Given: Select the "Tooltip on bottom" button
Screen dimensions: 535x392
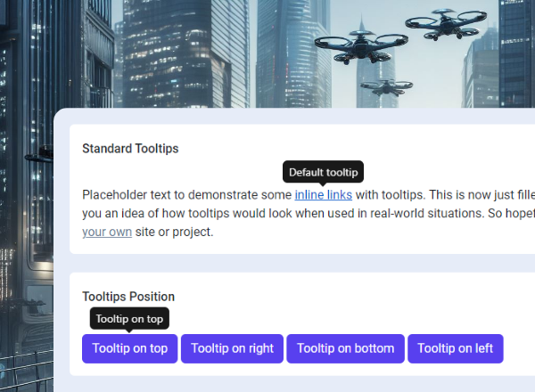Looking at the screenshot, I should pos(345,349).
